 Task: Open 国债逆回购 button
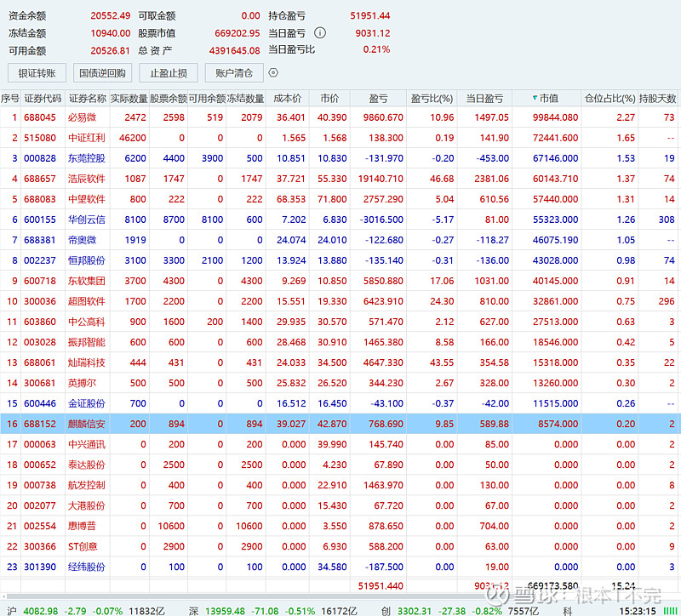click(x=102, y=73)
